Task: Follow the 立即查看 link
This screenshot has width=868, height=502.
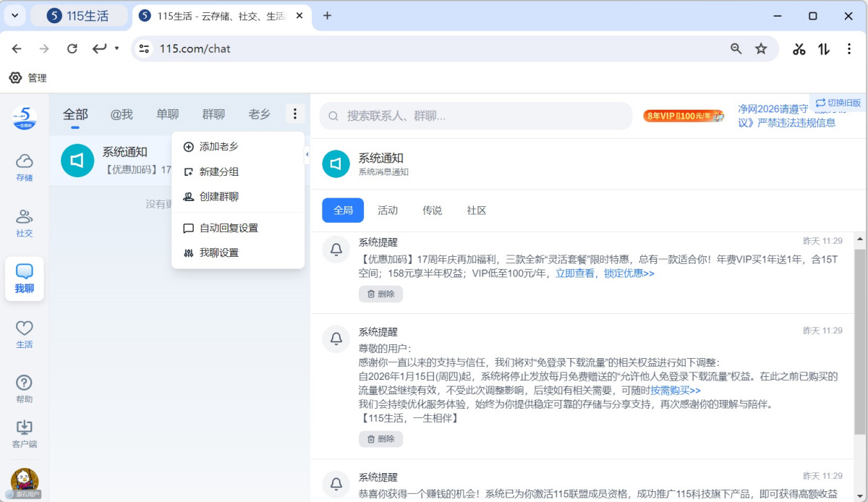Action: coord(575,273)
